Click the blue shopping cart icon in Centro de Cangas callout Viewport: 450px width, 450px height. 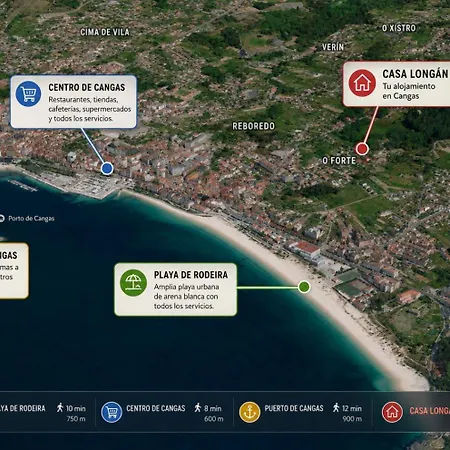point(28,94)
